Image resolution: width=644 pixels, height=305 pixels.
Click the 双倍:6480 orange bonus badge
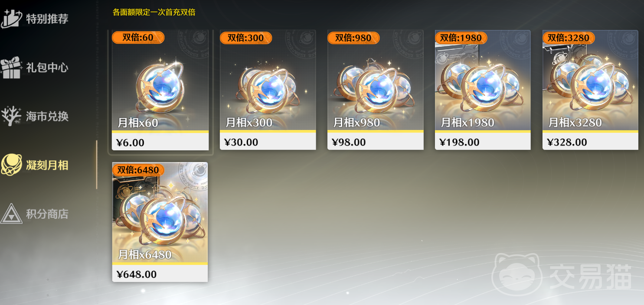pyautogui.click(x=138, y=170)
